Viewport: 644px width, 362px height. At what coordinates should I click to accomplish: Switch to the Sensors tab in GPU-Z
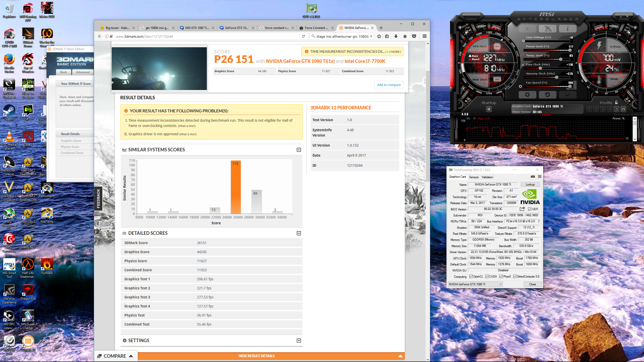click(474, 177)
